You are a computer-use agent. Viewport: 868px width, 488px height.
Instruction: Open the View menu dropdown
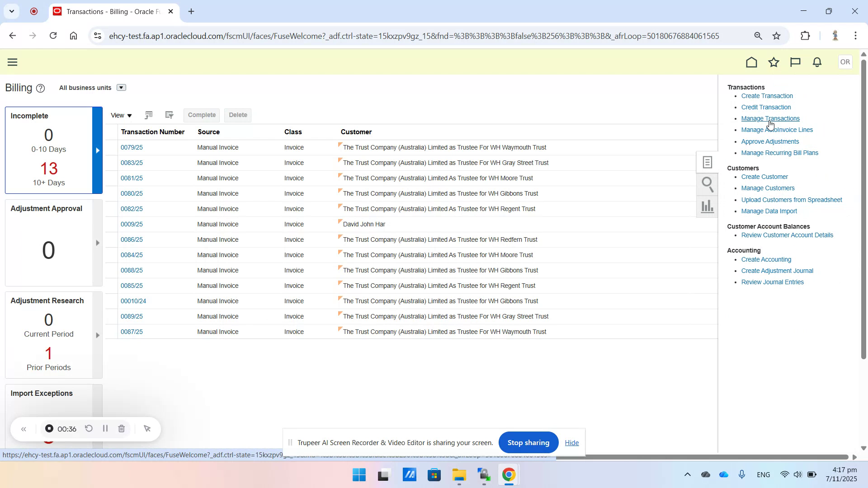[121, 115]
